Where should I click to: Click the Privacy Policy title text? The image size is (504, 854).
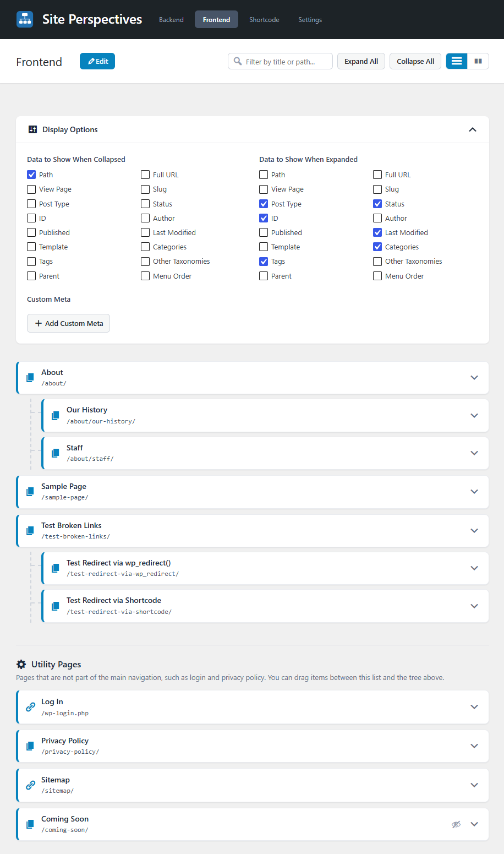tap(65, 741)
